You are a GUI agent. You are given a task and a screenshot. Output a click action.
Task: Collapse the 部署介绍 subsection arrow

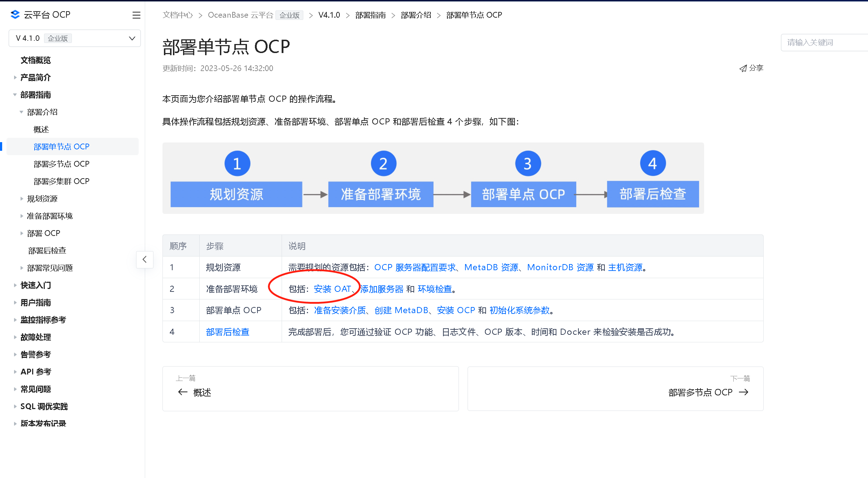22,112
